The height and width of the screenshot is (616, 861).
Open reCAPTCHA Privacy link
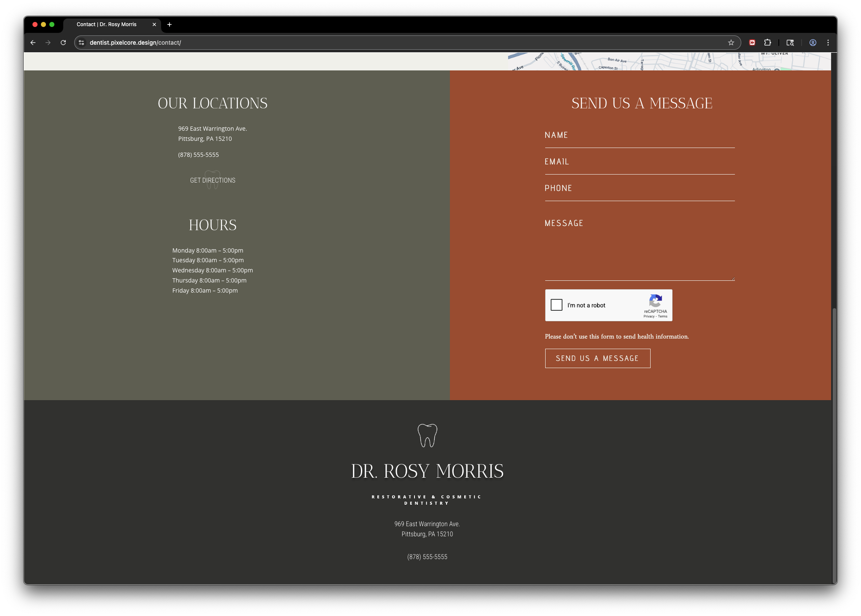tap(648, 316)
